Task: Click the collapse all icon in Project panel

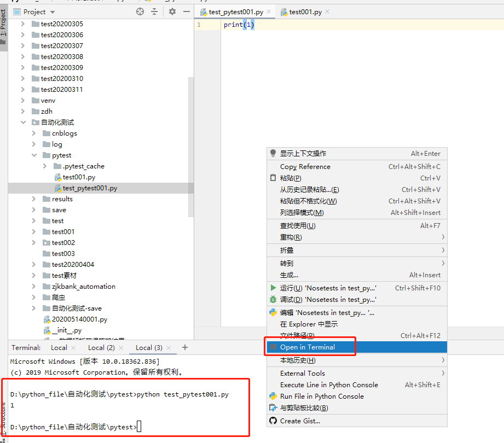Action: 154,11
